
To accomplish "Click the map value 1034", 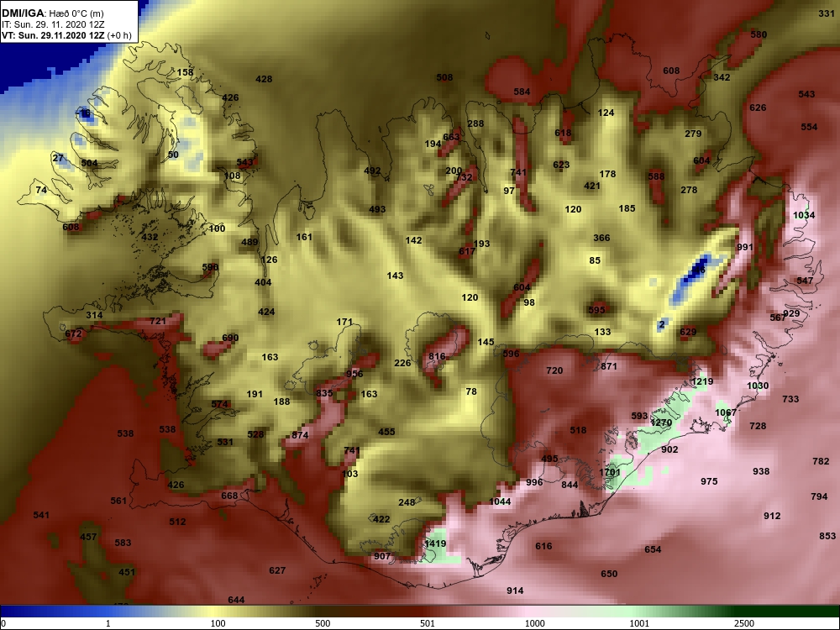I will point(804,215).
